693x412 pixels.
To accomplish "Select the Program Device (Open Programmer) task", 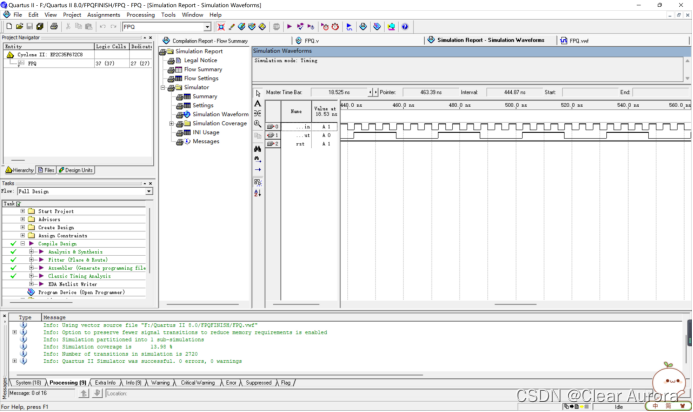I will coord(81,292).
